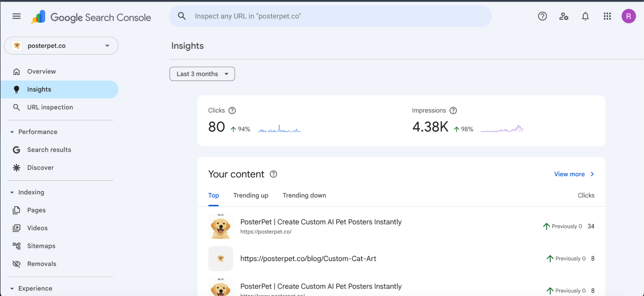The image size is (644, 296).
Task: Click the Discover asterisk icon
Action: tap(16, 167)
